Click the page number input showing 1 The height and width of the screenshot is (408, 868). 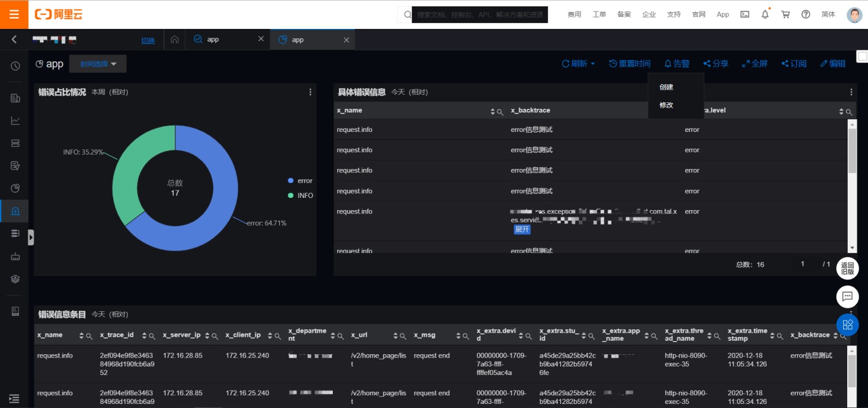(x=803, y=264)
